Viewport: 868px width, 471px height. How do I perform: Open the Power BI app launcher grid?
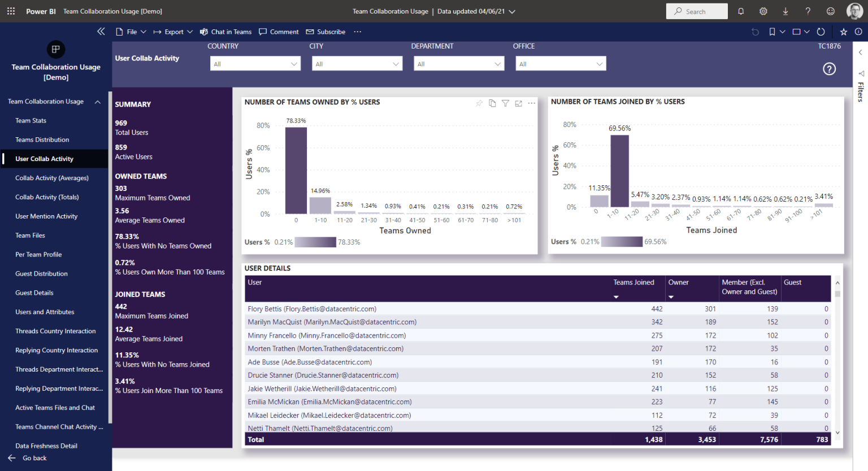(x=11, y=11)
